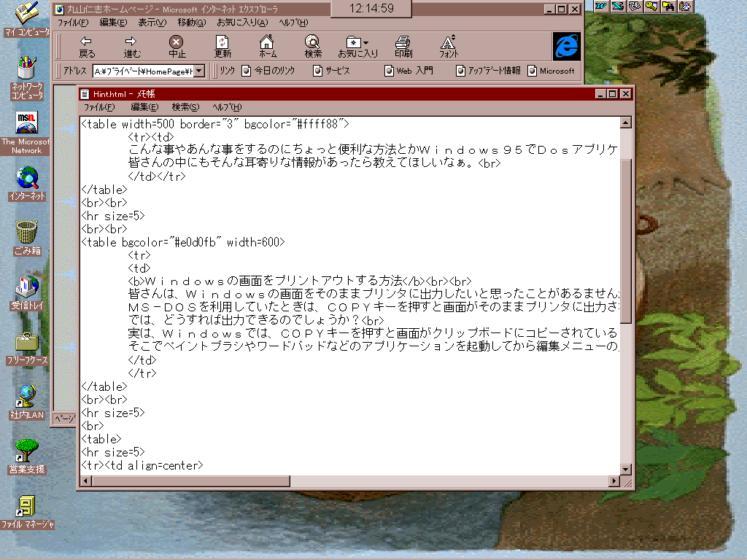
Task: Open the ファイル マネージャ shortcut icon
Action: click(x=27, y=513)
